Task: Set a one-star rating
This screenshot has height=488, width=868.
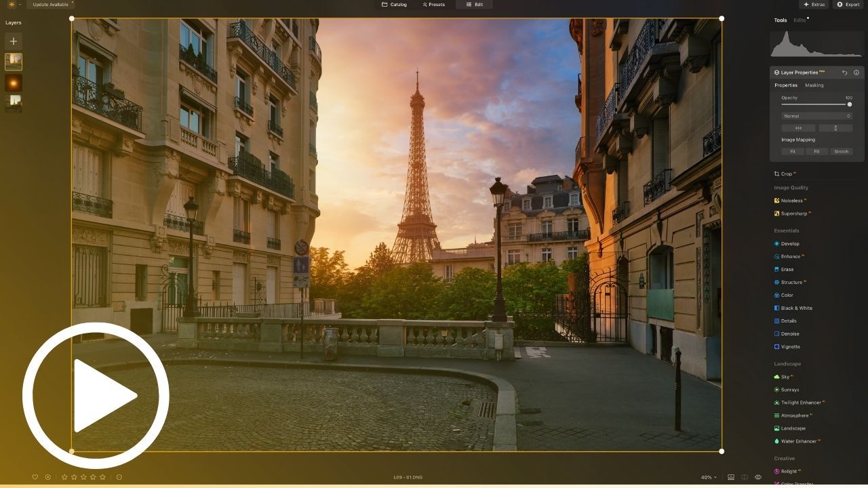Action: point(64,477)
